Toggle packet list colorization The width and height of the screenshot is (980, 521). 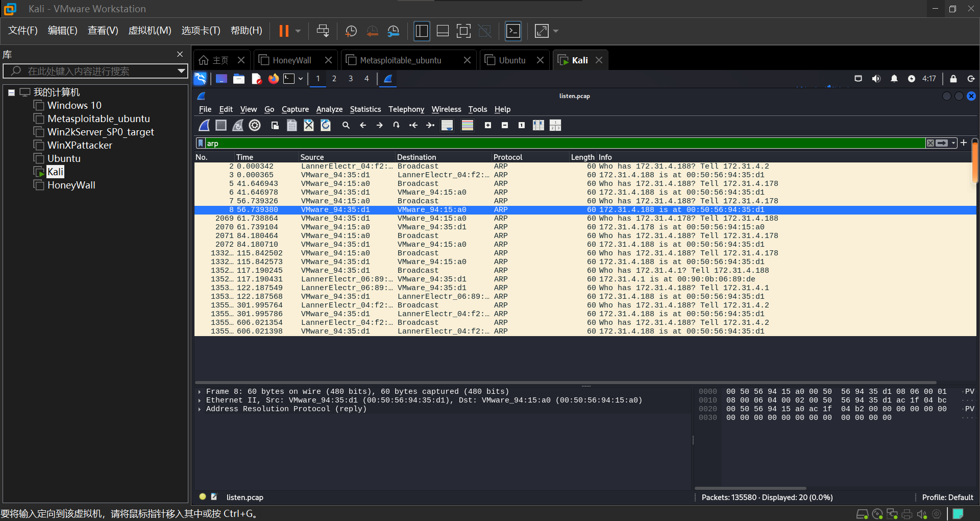tap(468, 125)
